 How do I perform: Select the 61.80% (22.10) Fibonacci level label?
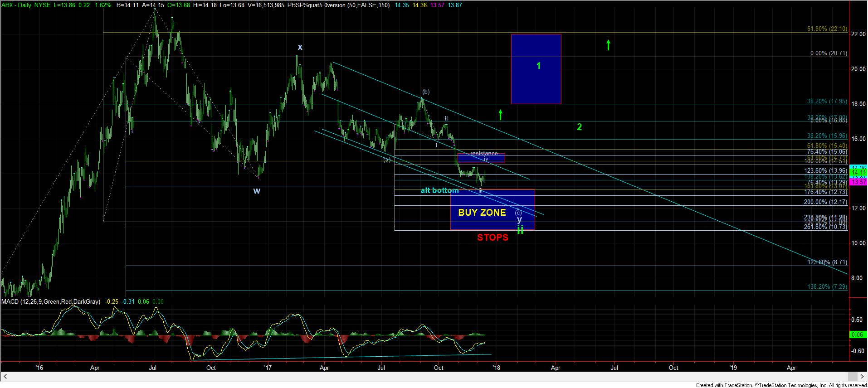click(x=827, y=29)
